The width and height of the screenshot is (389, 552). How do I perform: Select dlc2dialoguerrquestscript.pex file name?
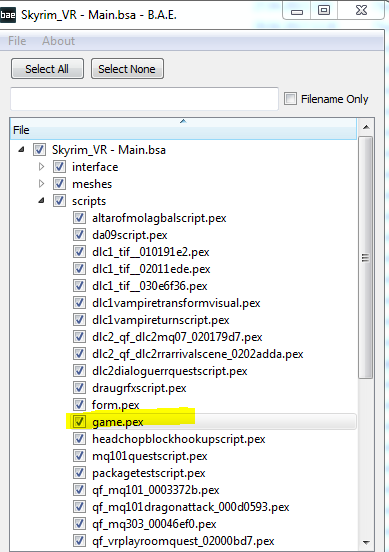170,371
